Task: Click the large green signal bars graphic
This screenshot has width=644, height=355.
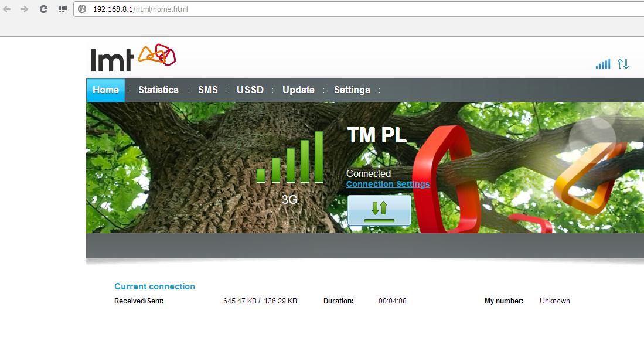Action: tap(290, 158)
